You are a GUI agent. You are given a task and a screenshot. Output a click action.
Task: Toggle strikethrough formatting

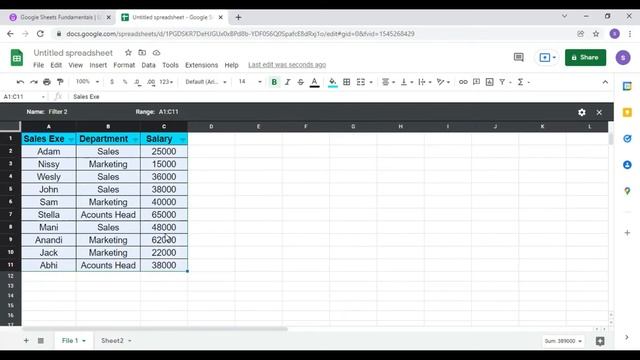coord(300,82)
